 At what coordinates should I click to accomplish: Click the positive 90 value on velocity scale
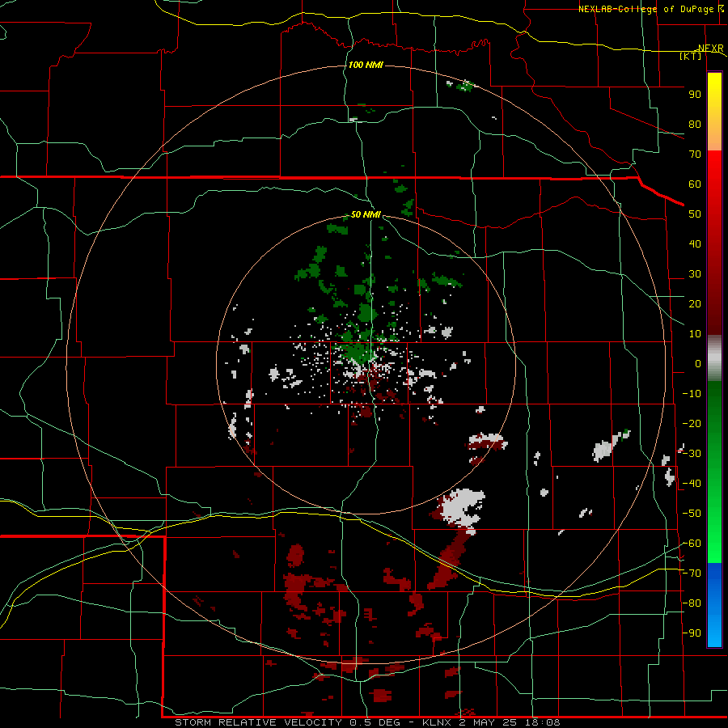[x=695, y=95]
